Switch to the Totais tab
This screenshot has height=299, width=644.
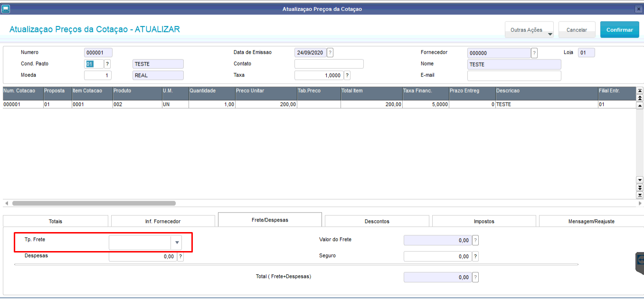point(56,221)
